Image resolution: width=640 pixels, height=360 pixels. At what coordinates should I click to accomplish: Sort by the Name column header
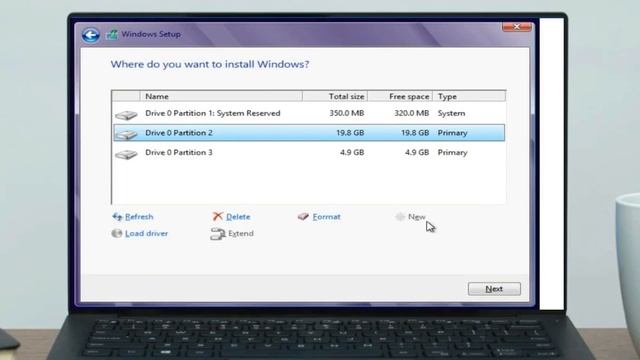(x=221, y=96)
